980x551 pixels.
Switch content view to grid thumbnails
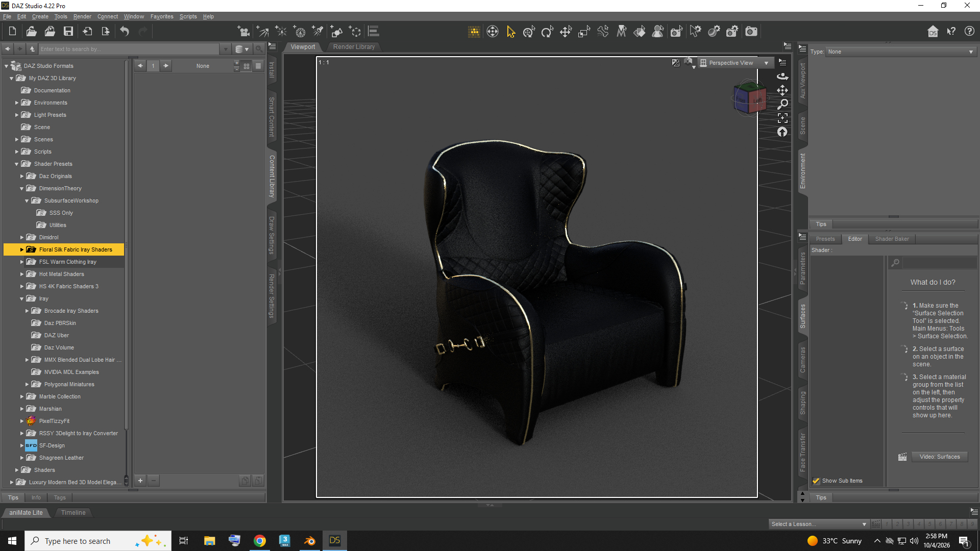tap(247, 66)
